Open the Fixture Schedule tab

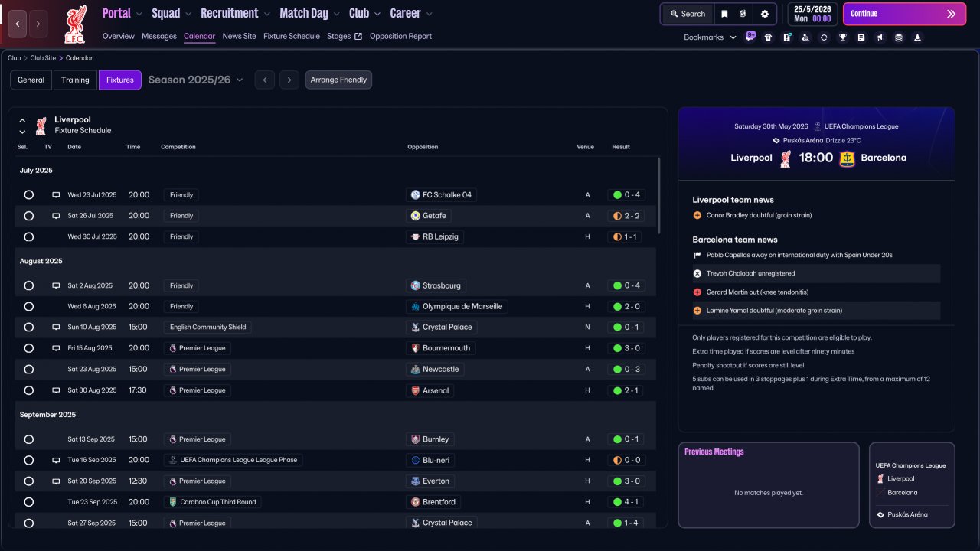coord(292,36)
